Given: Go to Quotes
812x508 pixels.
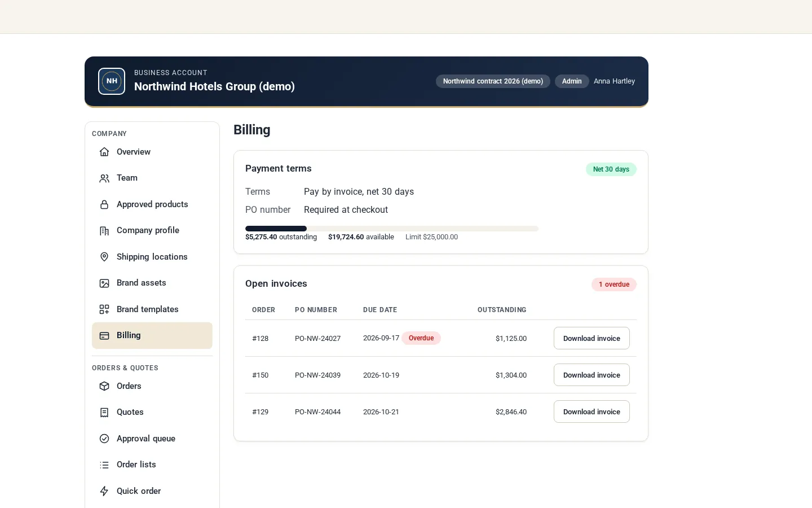Looking at the screenshot, I should [152, 412].
